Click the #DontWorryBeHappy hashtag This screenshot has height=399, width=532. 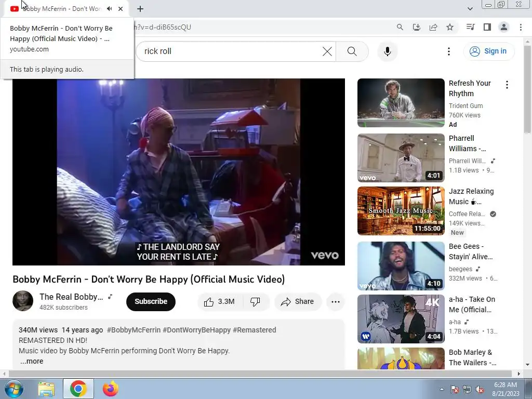point(197,330)
